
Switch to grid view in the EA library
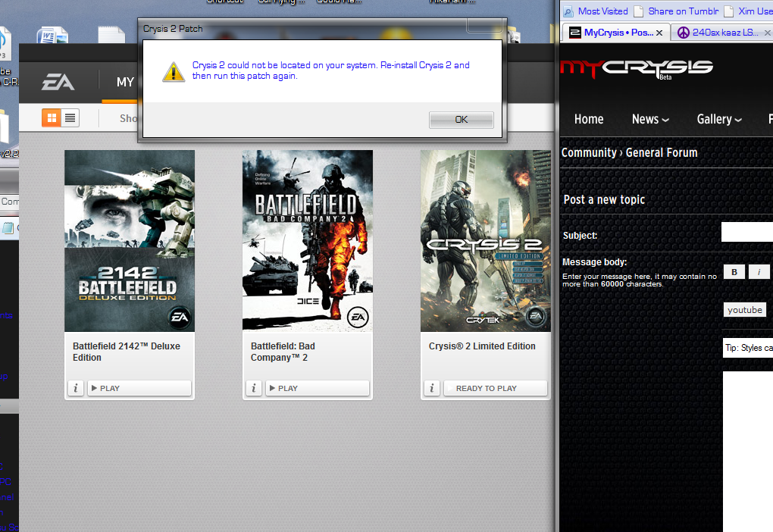(52, 117)
